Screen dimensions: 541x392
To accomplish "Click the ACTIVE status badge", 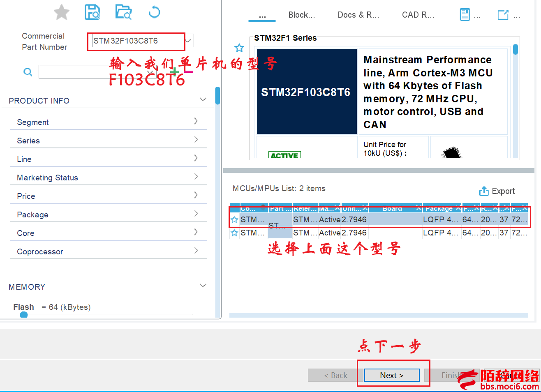I will coord(284,155).
